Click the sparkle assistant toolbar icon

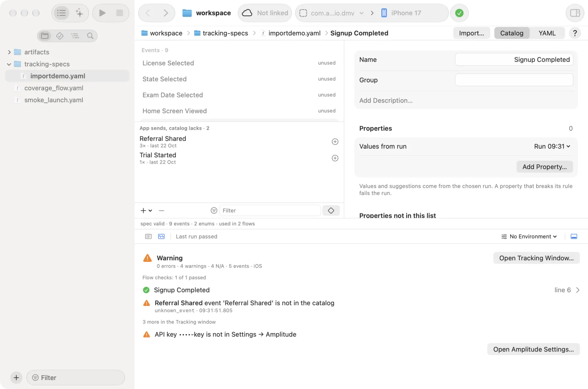[x=79, y=13]
